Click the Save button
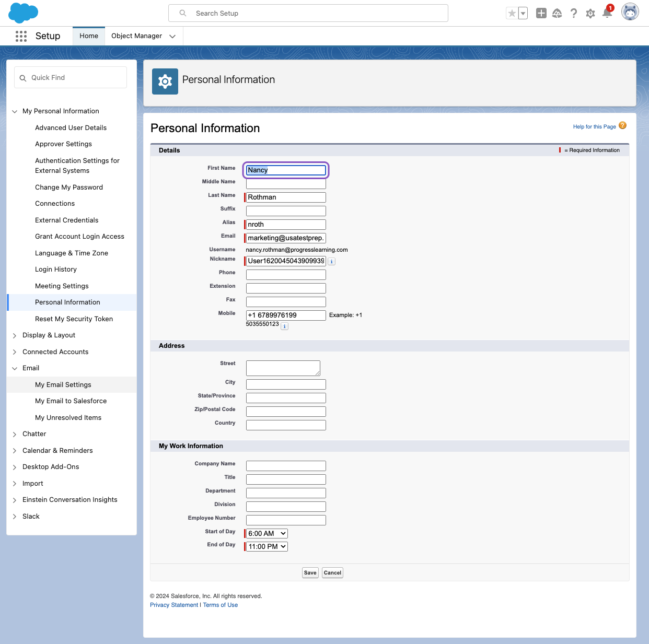Image resolution: width=649 pixels, height=644 pixels. [x=310, y=572]
